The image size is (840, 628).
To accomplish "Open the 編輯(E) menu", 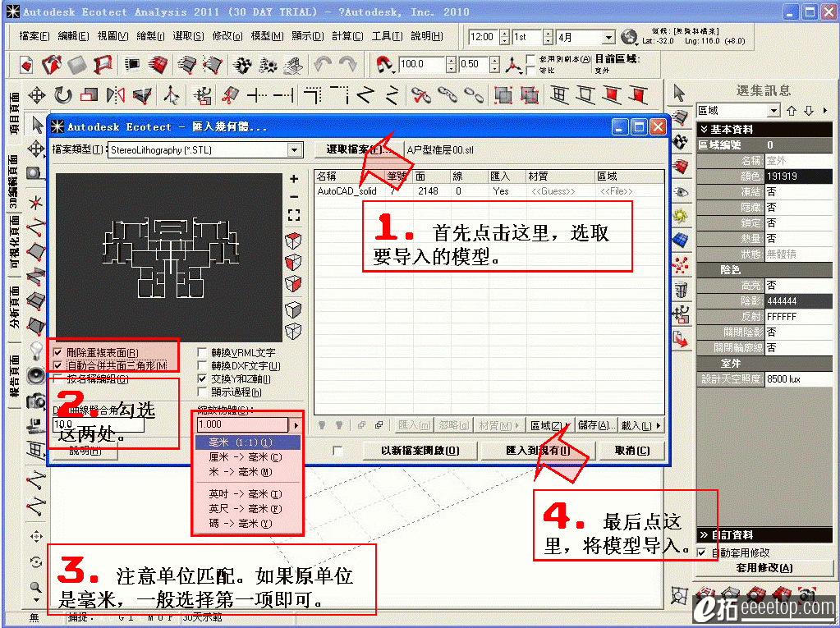I will 73,36.
